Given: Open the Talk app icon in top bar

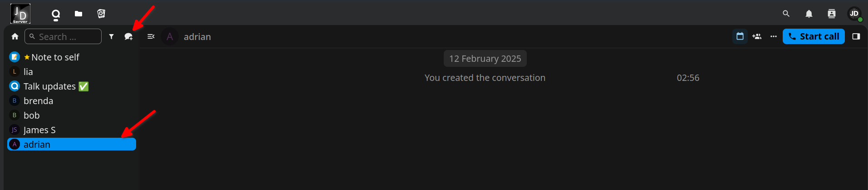Looking at the screenshot, I should point(56,14).
